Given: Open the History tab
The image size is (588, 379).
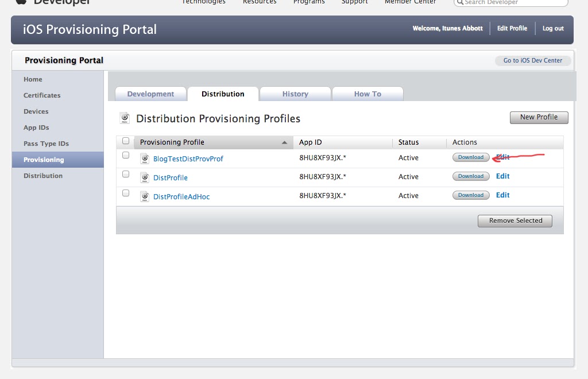Looking at the screenshot, I should [x=295, y=94].
